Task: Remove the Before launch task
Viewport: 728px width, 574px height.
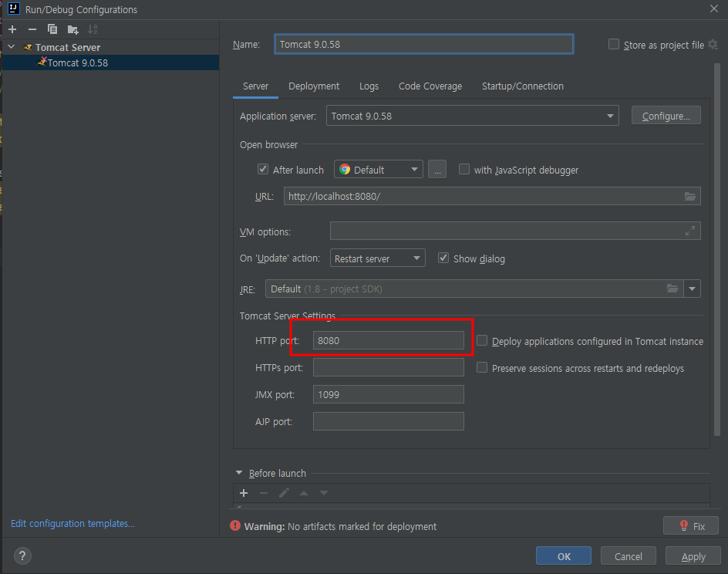Action: pos(264,493)
